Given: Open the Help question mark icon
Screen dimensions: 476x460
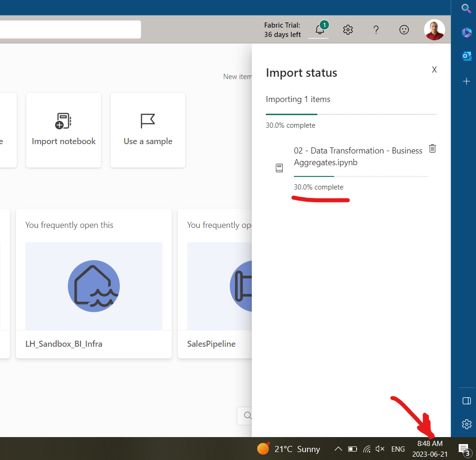Looking at the screenshot, I should click(376, 29).
